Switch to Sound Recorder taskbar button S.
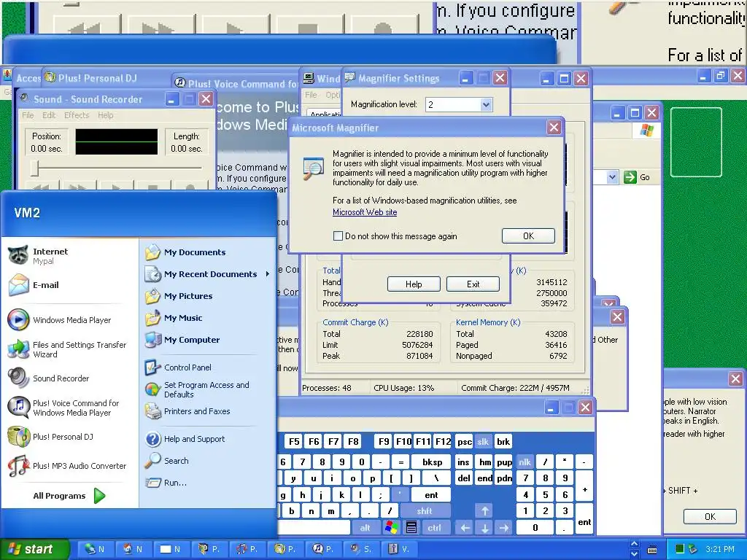This screenshot has width=747, height=560. point(361,549)
